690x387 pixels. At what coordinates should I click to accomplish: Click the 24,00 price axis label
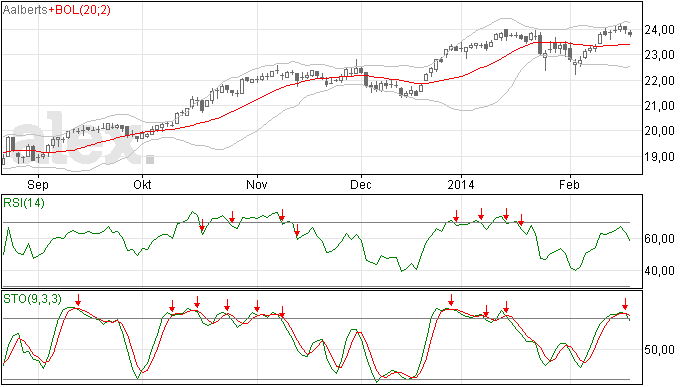659,30
